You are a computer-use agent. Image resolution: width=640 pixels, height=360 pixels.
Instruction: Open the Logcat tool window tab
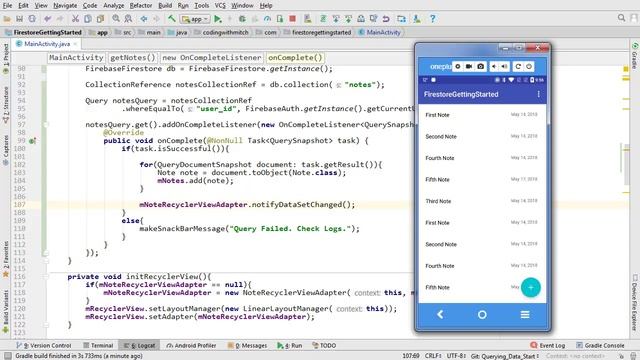(x=140, y=345)
